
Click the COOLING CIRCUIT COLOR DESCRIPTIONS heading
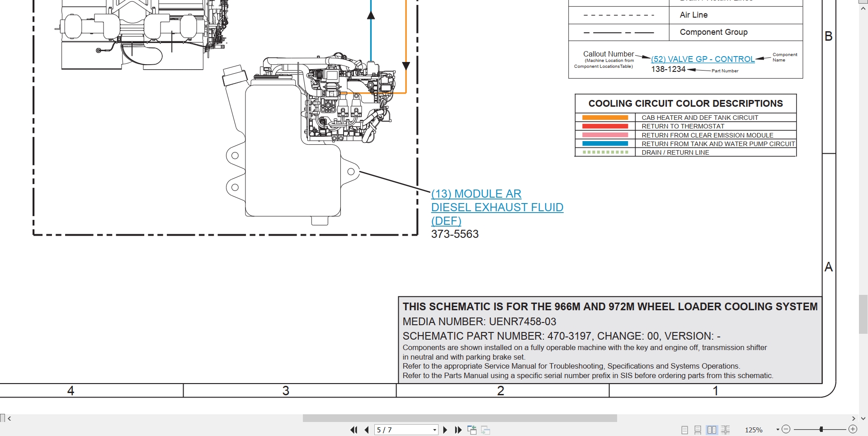point(685,104)
